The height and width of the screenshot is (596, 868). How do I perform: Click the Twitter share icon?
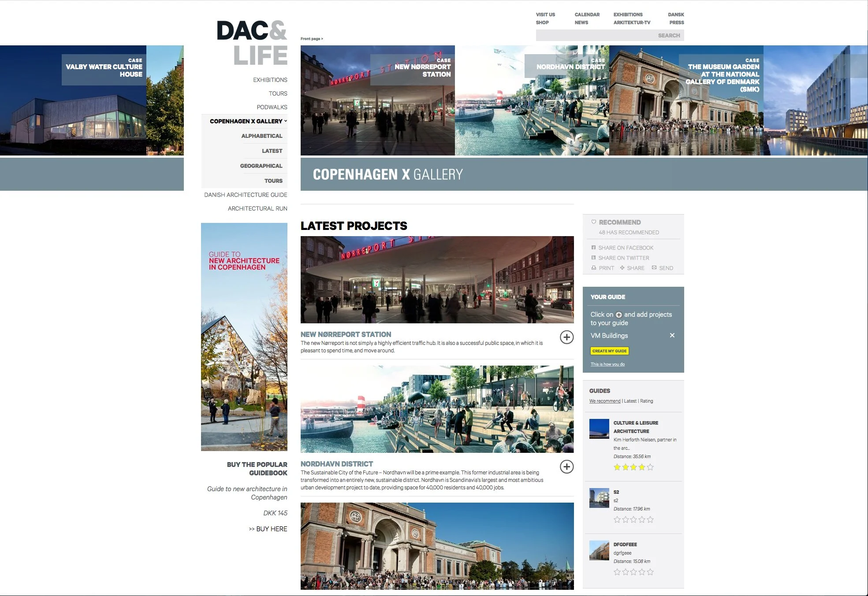point(594,258)
